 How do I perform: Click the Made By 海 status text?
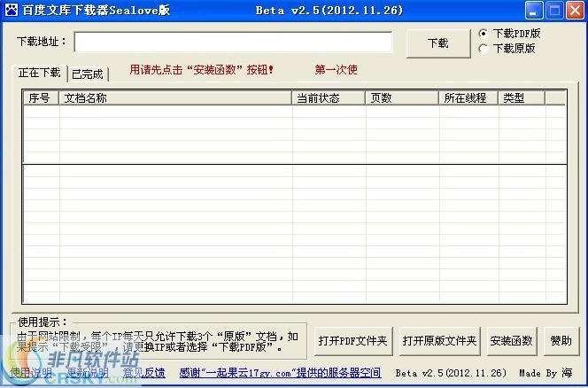point(545,373)
